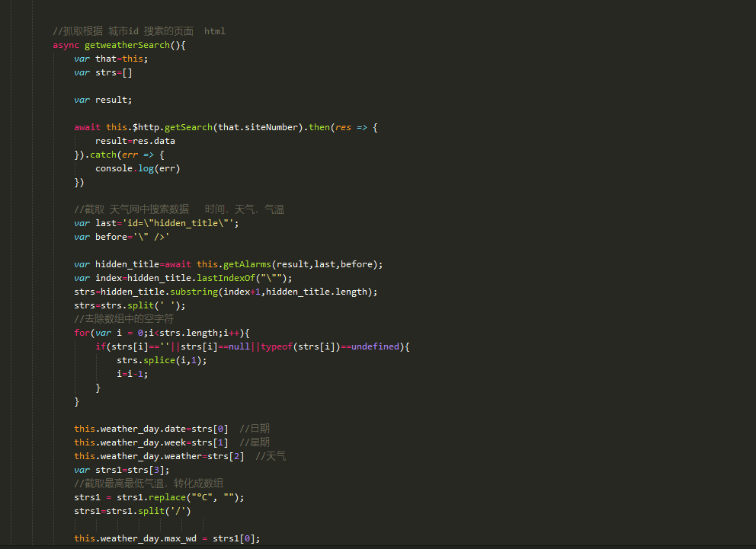This screenshot has height=549, width=756.
Task: Click the 'console.log(err)' line
Action: click(x=137, y=168)
